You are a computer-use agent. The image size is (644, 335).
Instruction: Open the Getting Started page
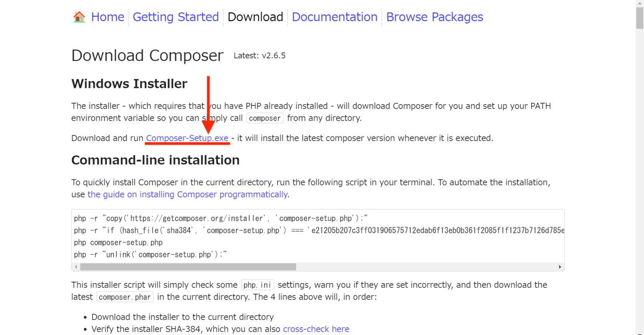coord(176,17)
